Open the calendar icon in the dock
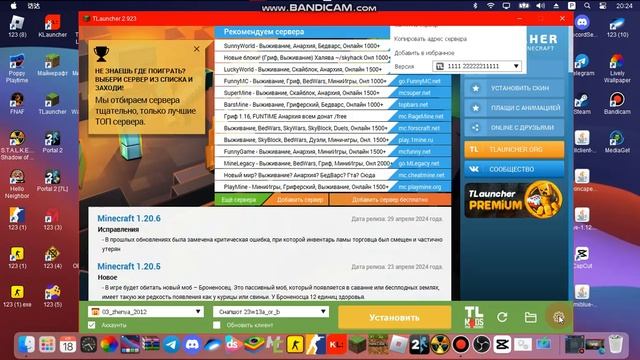 tap(68, 344)
